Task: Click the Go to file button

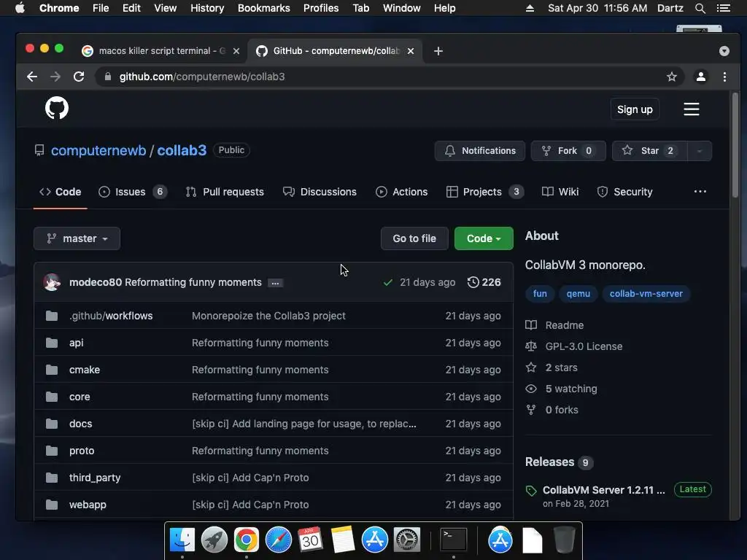Action: tap(414, 238)
